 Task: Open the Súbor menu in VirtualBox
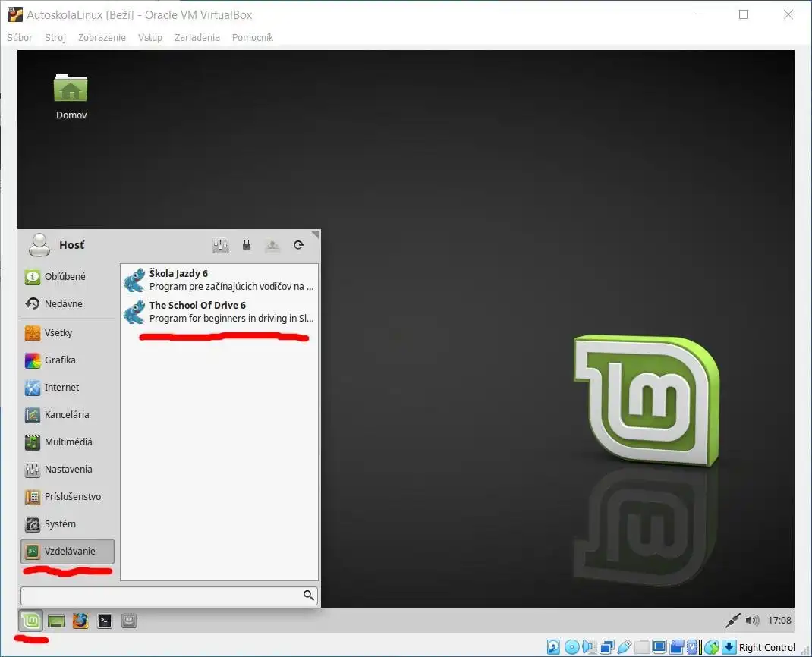[x=20, y=37]
